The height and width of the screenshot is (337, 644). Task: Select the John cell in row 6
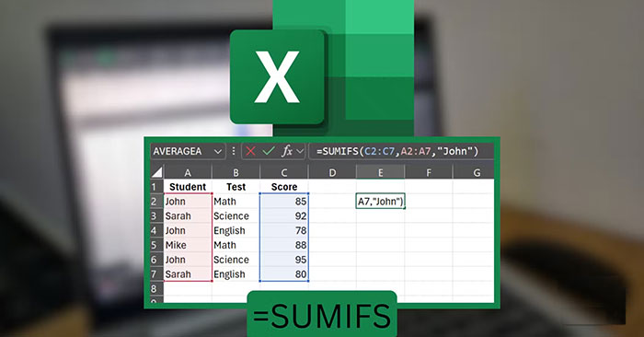pyautogui.click(x=188, y=260)
